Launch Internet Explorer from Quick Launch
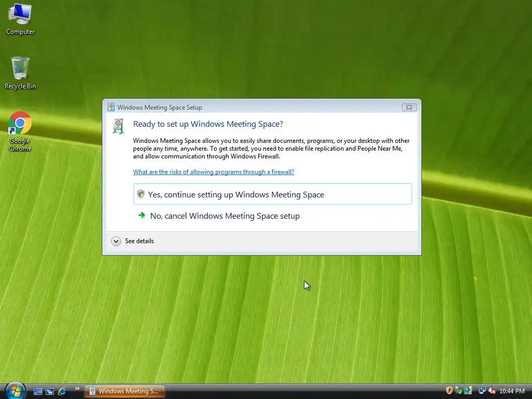 click(62, 391)
